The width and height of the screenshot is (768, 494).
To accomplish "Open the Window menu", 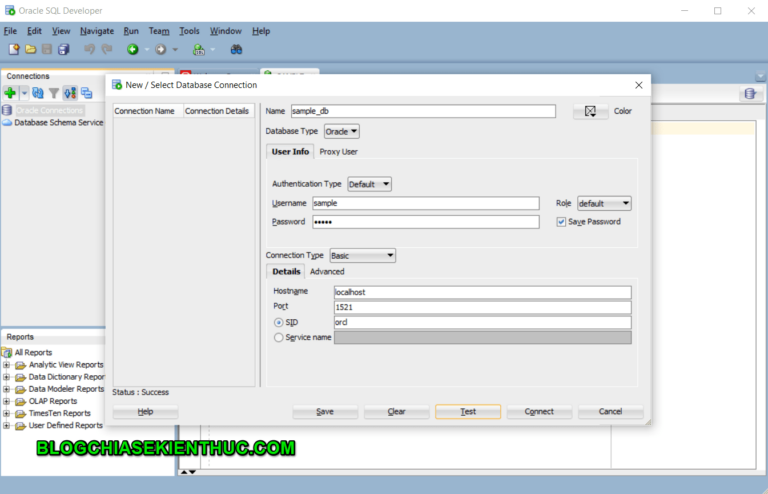I will pyautogui.click(x=226, y=31).
